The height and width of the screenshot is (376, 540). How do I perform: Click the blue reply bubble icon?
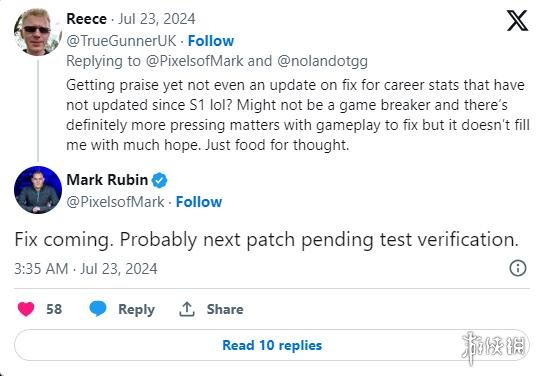point(98,308)
